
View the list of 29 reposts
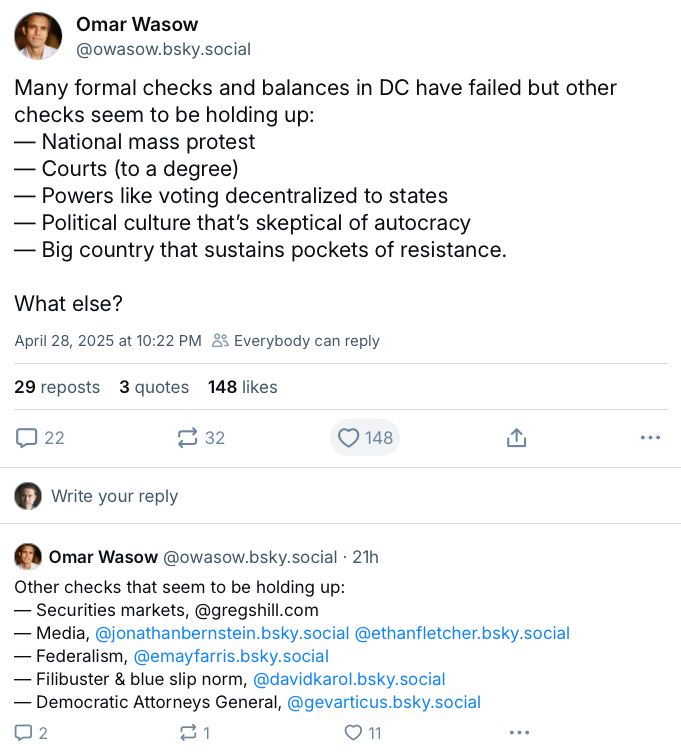tap(57, 387)
